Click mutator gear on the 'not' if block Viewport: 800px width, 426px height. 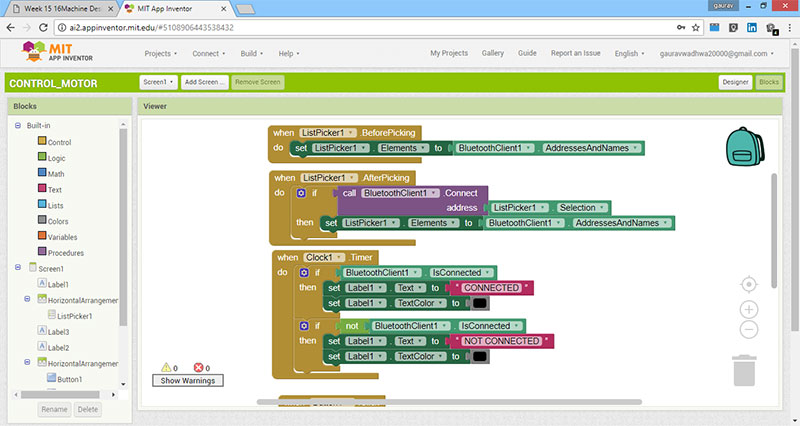(x=304, y=325)
